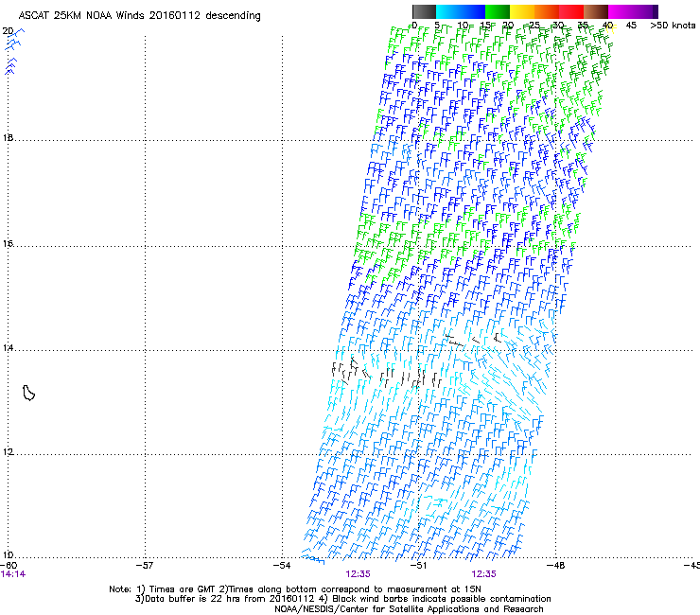Click the cyan 5–10 knot legend swatch
Viewport: 700px width, 615px height.
click(x=448, y=11)
